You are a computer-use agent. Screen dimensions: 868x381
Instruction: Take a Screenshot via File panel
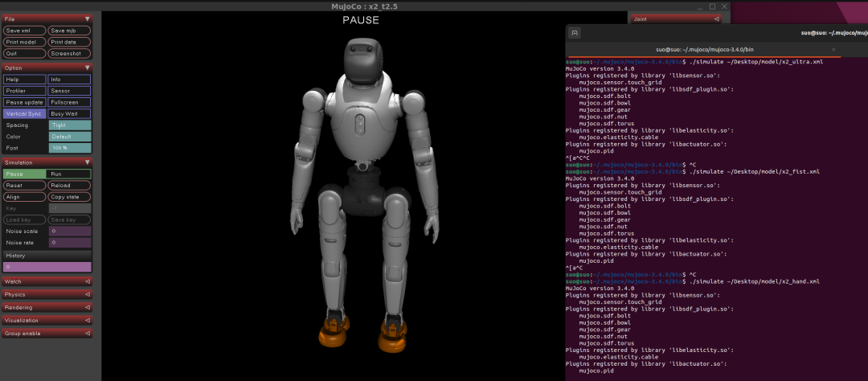pyautogui.click(x=70, y=54)
